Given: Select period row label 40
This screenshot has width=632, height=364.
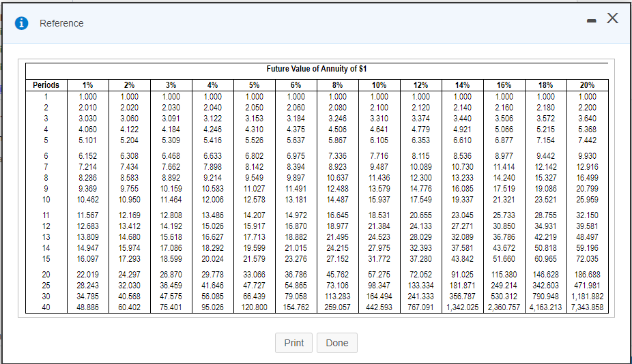Looking at the screenshot, I should pyautogui.click(x=46, y=307).
